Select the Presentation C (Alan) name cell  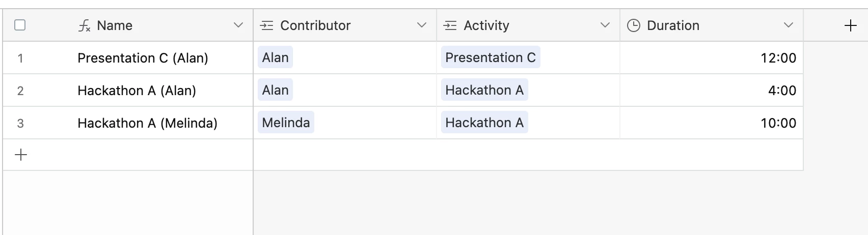click(x=143, y=58)
